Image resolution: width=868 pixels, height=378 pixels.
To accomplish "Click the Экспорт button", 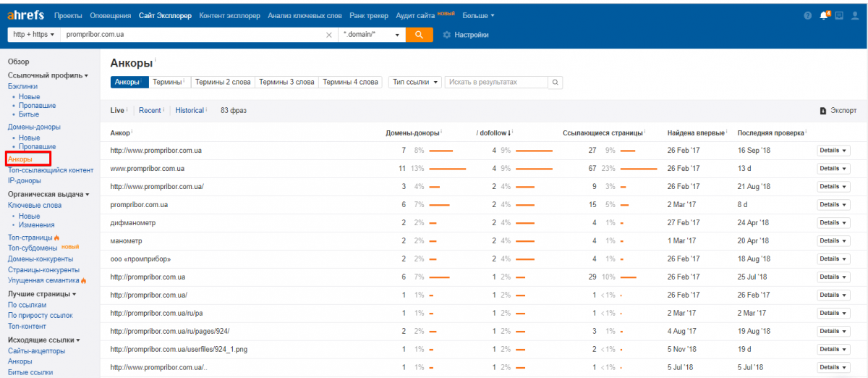I will coord(838,111).
